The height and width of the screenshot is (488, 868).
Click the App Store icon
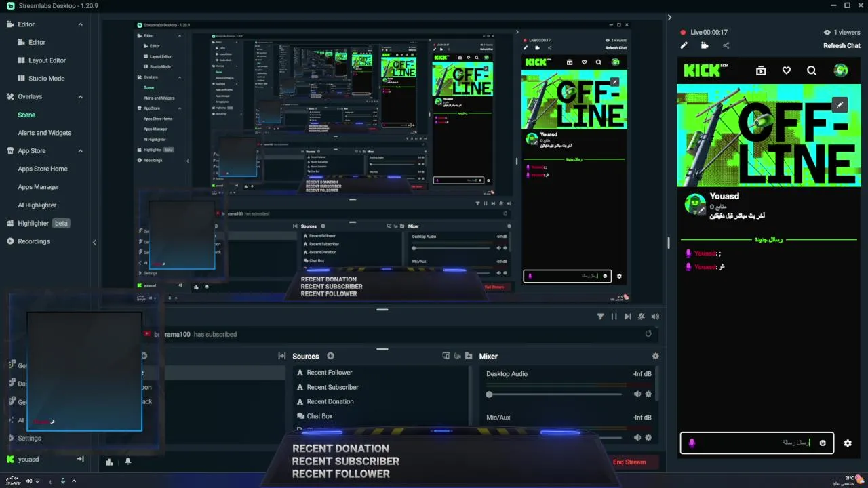10,151
